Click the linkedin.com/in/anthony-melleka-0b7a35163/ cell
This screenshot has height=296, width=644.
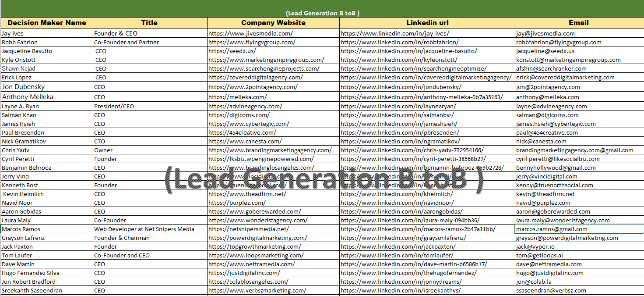pyautogui.click(x=427, y=97)
